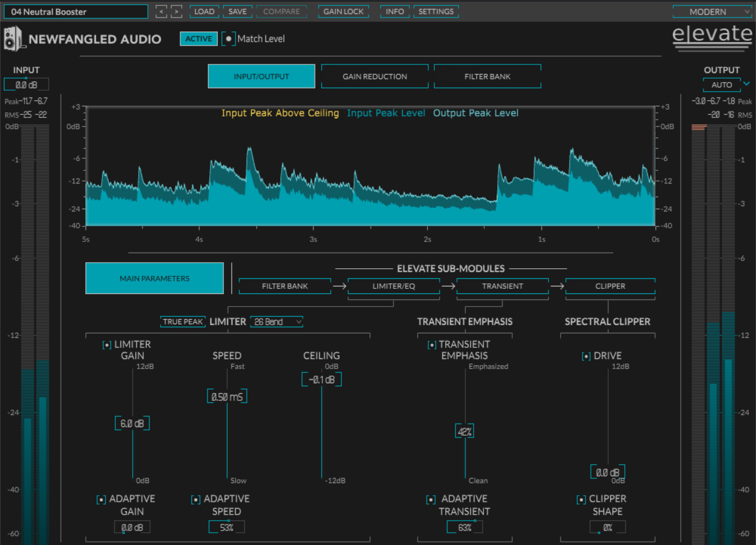Screen dimensions: 756x545
Task: Open the MODERN skin dropdown
Action: click(x=713, y=12)
